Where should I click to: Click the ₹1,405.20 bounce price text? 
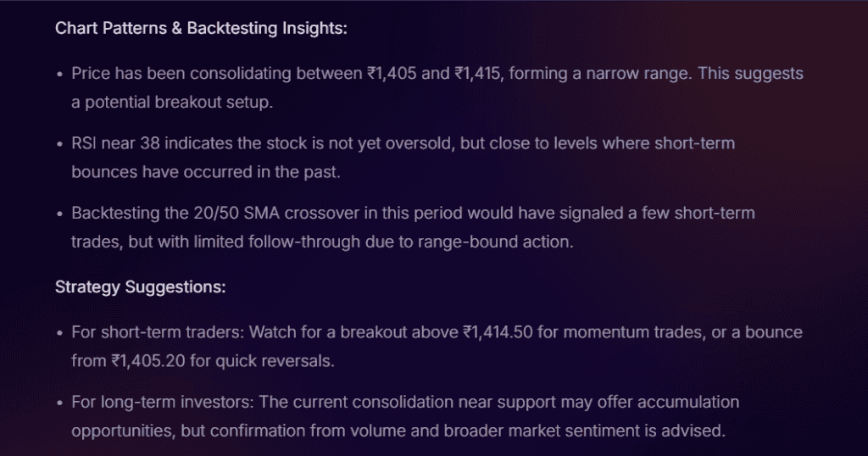tap(148, 361)
